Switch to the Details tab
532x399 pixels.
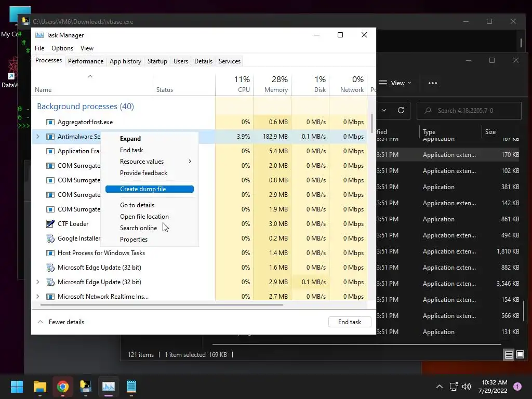[203, 61]
